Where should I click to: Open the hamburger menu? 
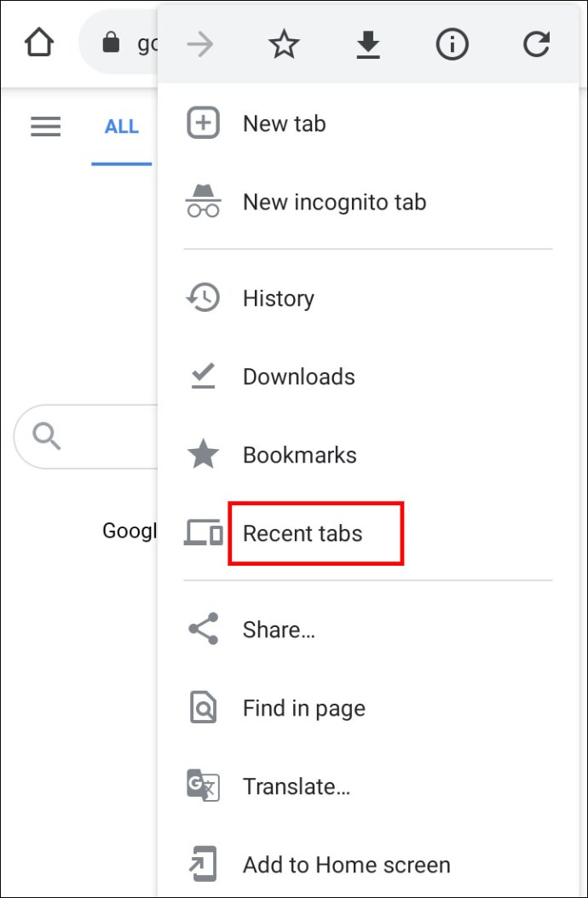point(45,126)
